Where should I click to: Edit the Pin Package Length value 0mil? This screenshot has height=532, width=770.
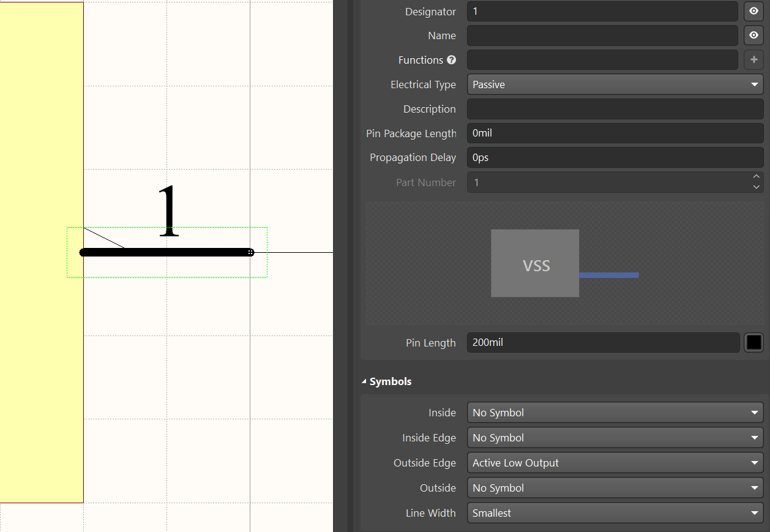pyautogui.click(x=615, y=133)
